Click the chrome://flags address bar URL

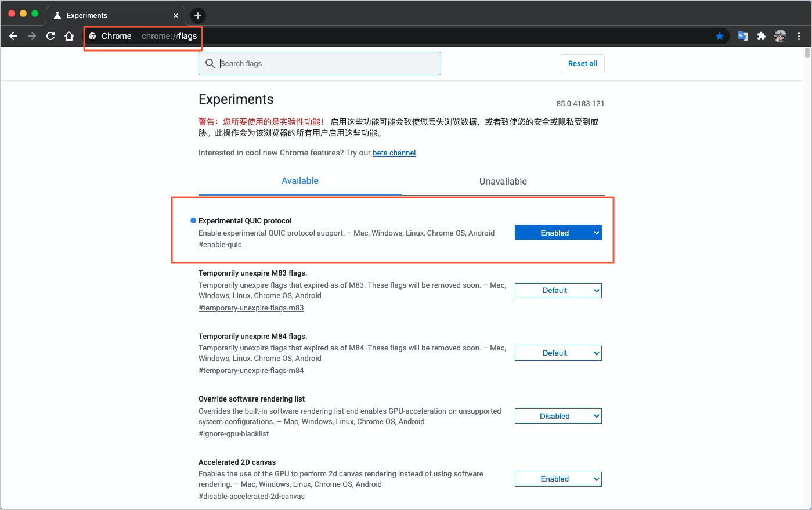tap(169, 36)
